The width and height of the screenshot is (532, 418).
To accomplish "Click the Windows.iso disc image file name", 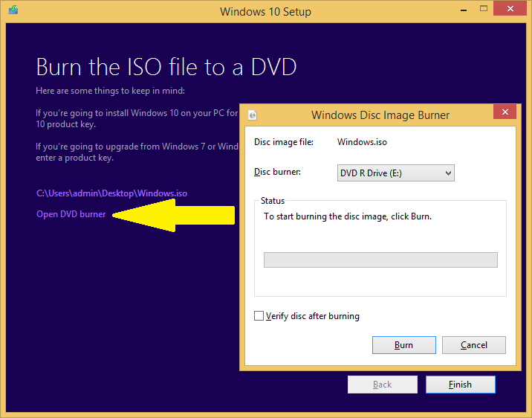I will pyautogui.click(x=362, y=142).
